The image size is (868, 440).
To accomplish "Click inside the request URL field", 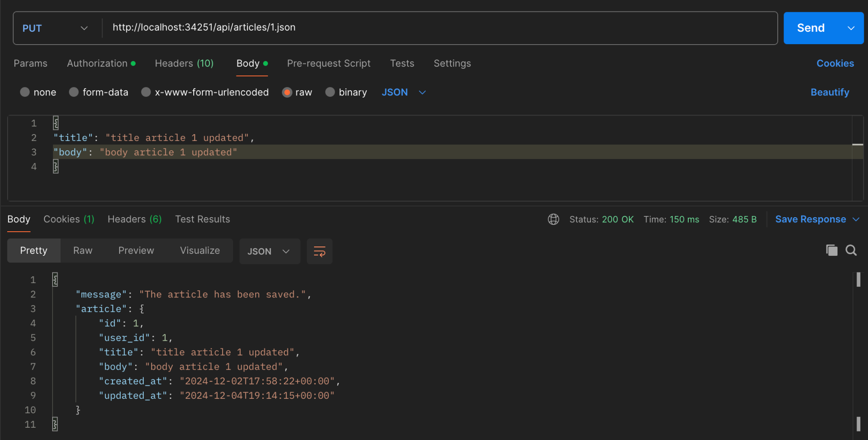I will point(424,28).
